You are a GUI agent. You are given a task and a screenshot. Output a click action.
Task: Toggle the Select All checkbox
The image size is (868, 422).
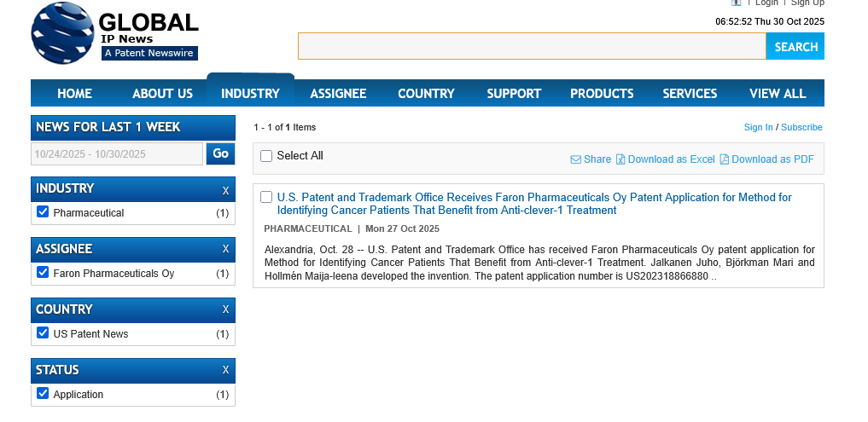click(x=266, y=156)
